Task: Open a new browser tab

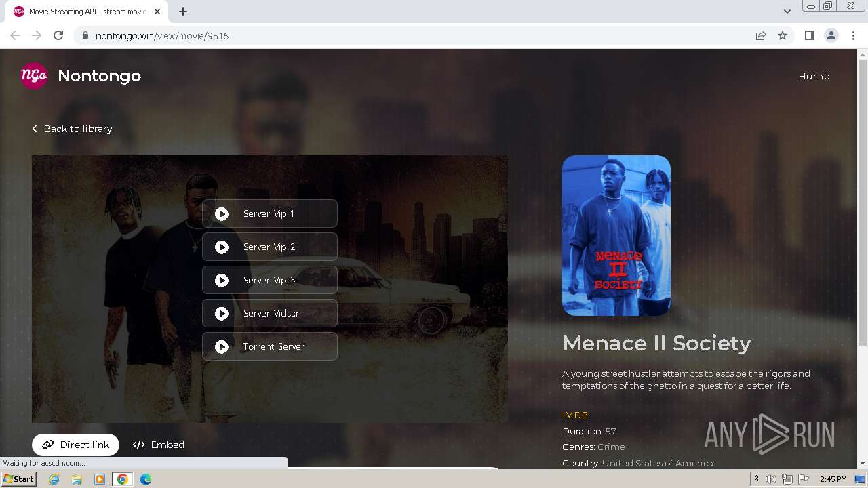Action: tap(183, 12)
